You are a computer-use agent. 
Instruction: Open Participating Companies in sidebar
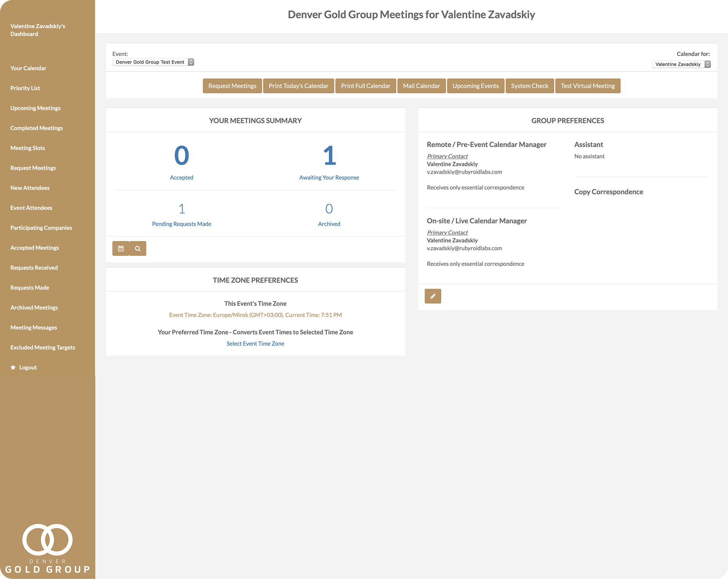[x=41, y=228]
